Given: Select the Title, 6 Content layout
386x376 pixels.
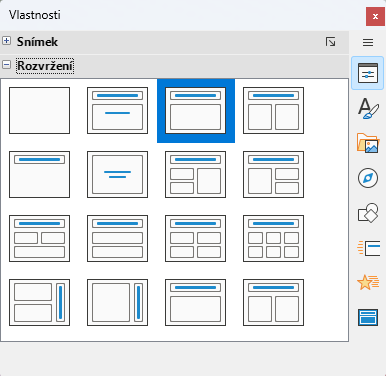Looking at the screenshot, I should (x=273, y=238).
